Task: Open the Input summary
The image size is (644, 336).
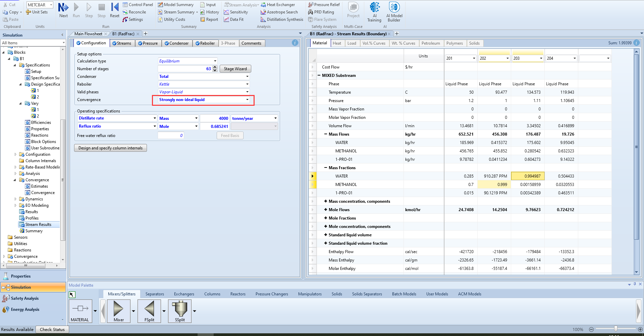Action: (208, 5)
